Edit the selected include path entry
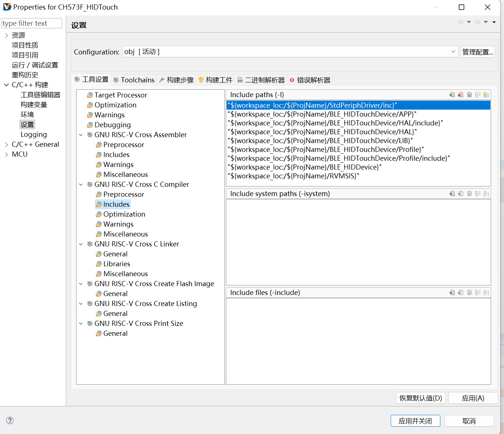The height and width of the screenshot is (434, 504). point(469,95)
